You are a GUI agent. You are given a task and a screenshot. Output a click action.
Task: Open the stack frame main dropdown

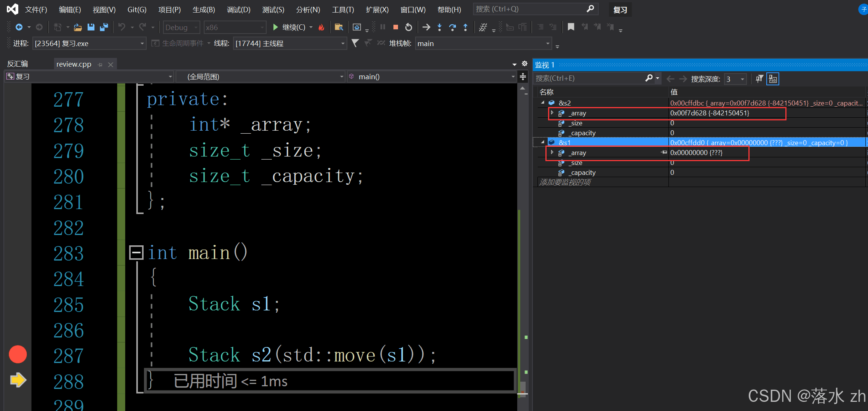tap(483, 43)
